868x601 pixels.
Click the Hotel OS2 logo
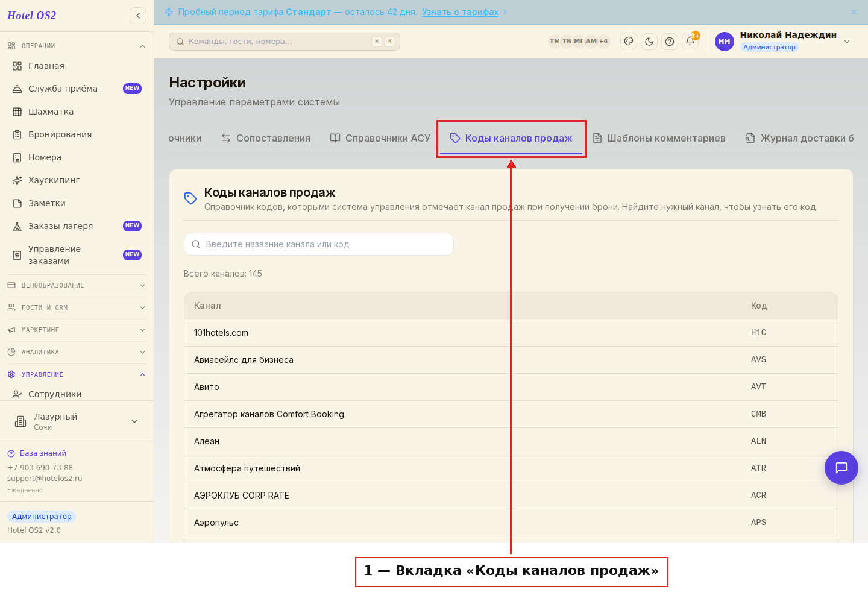pyautogui.click(x=31, y=16)
